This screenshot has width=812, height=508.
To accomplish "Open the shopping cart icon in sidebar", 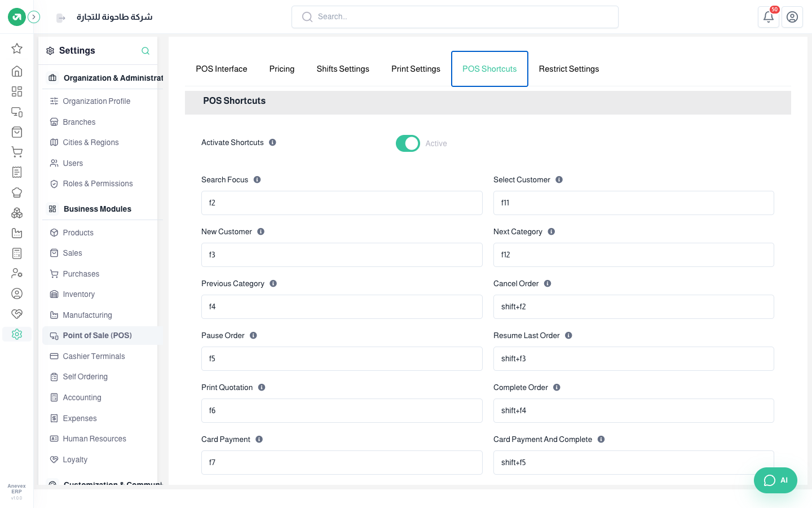I will (17, 152).
